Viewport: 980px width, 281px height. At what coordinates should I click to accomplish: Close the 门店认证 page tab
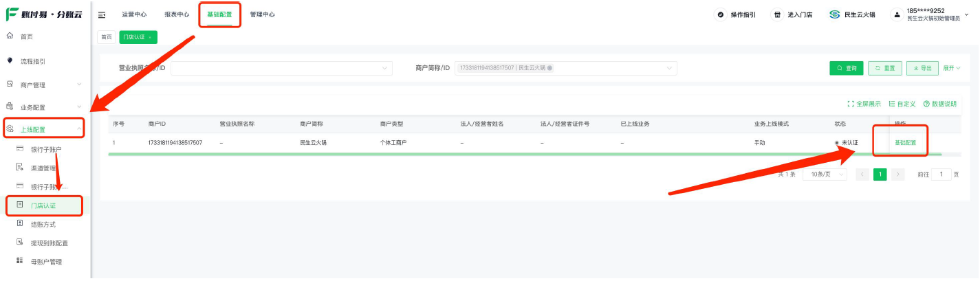tap(150, 37)
